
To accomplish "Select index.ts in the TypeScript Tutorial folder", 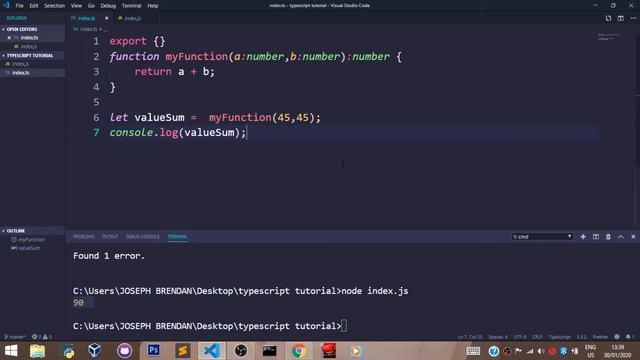I will point(21,73).
